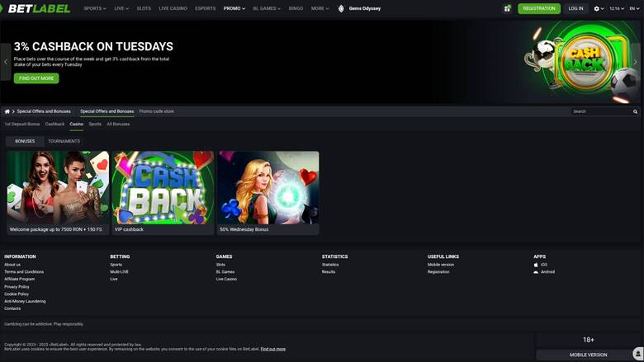
Task: Select the 1st Deposit Bonus filter
Action: point(22,125)
